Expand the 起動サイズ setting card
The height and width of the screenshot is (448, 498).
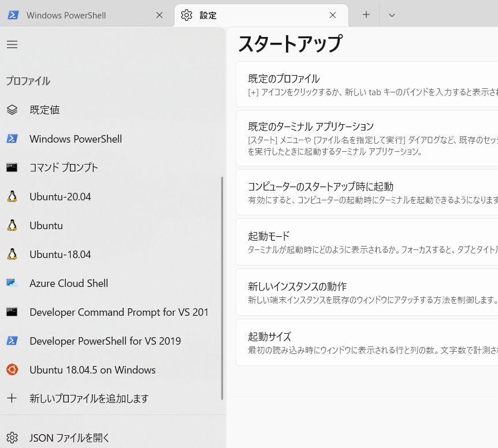367,342
